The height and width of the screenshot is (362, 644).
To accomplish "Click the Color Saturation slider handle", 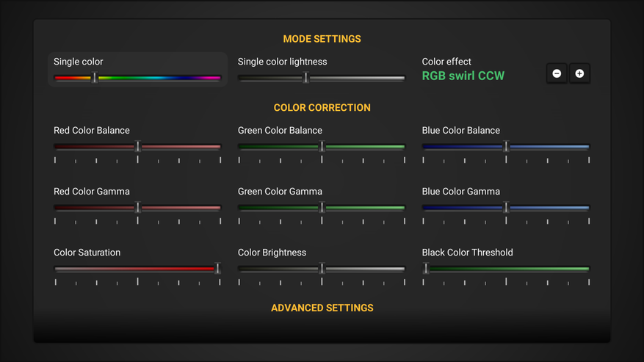I will click(217, 269).
